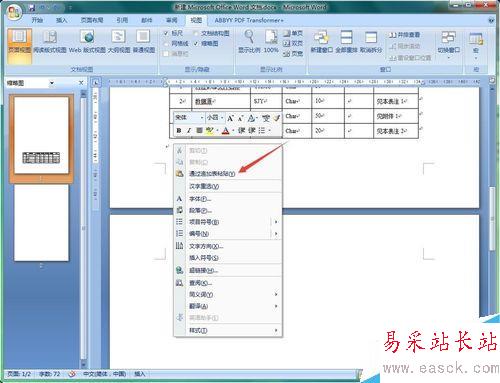Set zoom to 100%
The image size is (500, 383).
(271, 42)
